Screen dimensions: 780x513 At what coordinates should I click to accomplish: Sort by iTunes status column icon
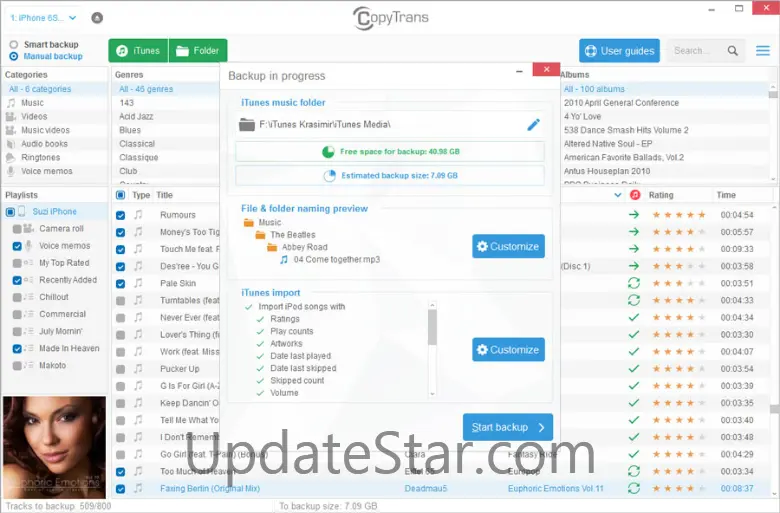click(635, 195)
